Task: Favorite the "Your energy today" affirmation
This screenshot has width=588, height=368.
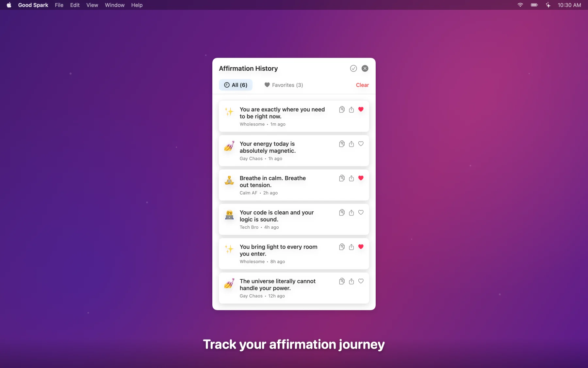Action: pyautogui.click(x=361, y=144)
